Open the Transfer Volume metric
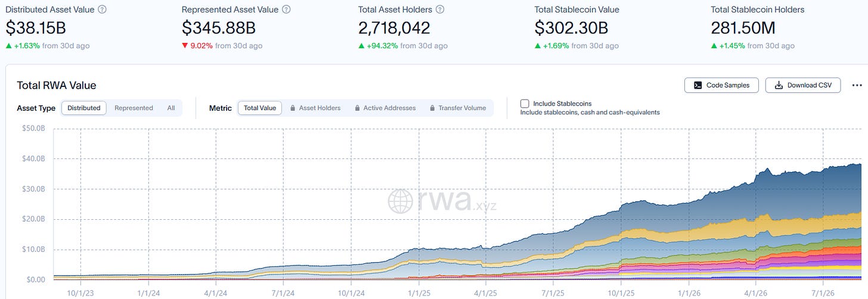The image size is (868, 299). point(457,108)
